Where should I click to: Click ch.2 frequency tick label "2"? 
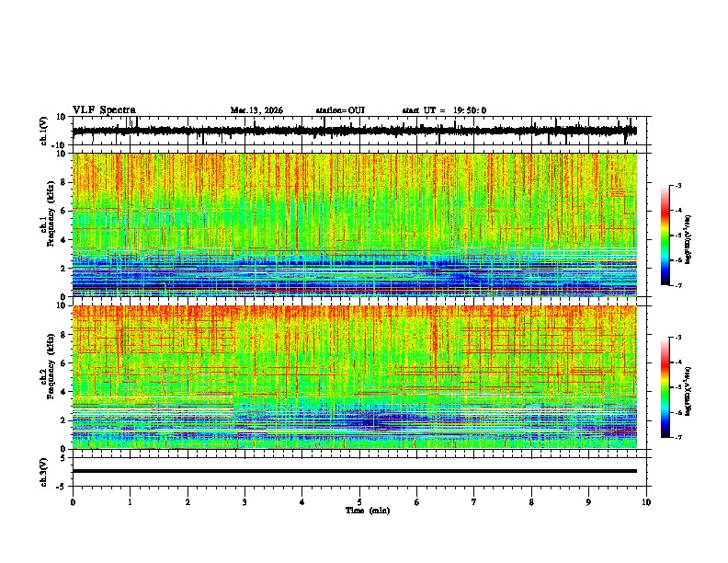point(63,420)
